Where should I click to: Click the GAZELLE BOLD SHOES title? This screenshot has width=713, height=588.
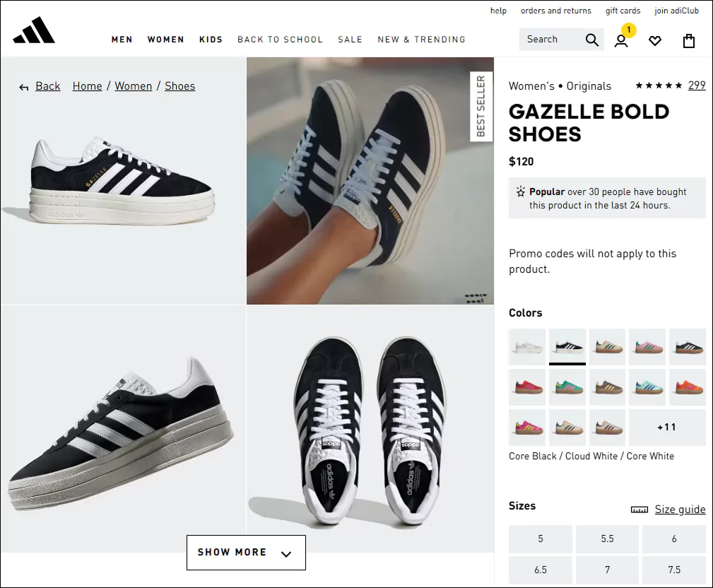click(589, 123)
